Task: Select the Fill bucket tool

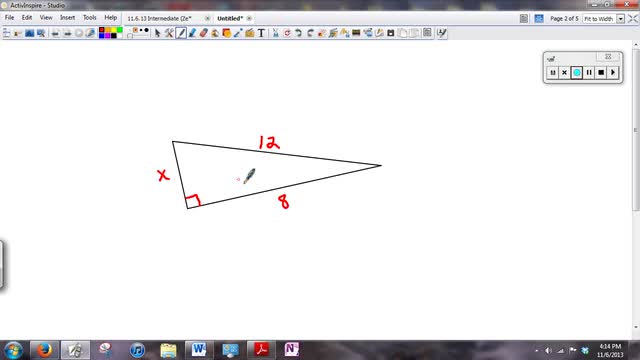Action: [x=215, y=33]
